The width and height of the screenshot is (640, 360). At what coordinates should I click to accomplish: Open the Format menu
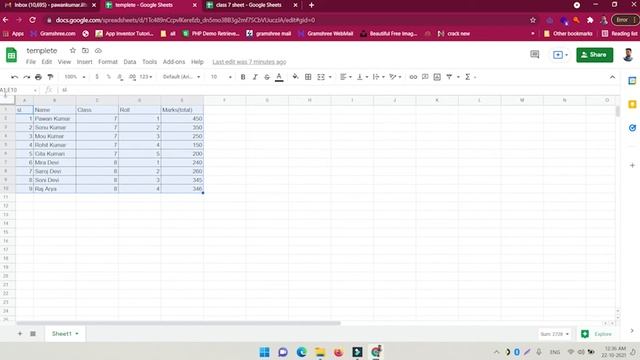(108, 62)
